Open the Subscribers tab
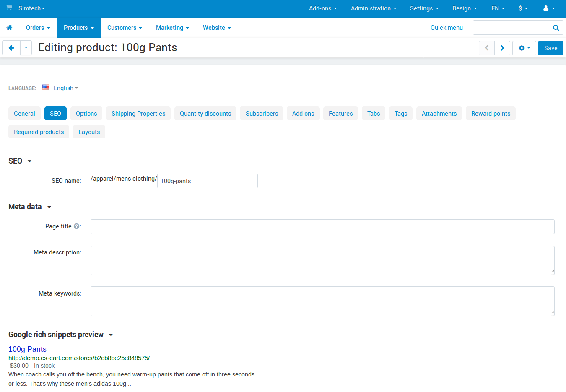Viewport: 566px width, 392px height. [262, 114]
